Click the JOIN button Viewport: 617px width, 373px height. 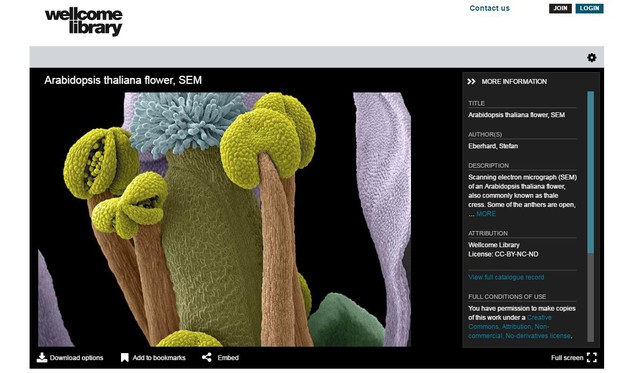[560, 8]
